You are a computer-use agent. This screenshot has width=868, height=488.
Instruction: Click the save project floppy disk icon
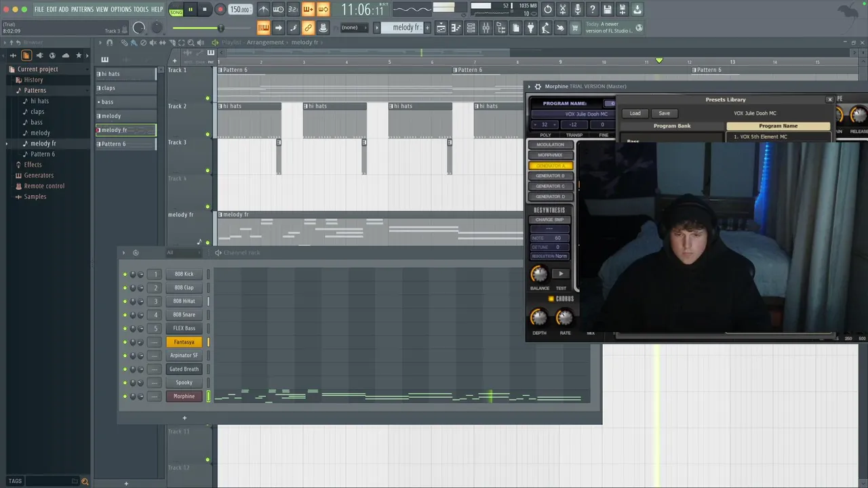608,9
